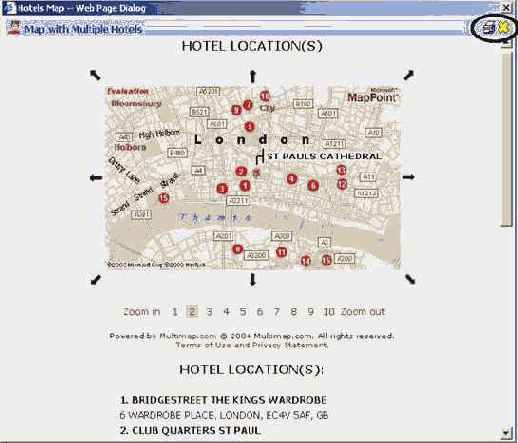Pan map northeast with the diagonal arrow

click(x=409, y=75)
